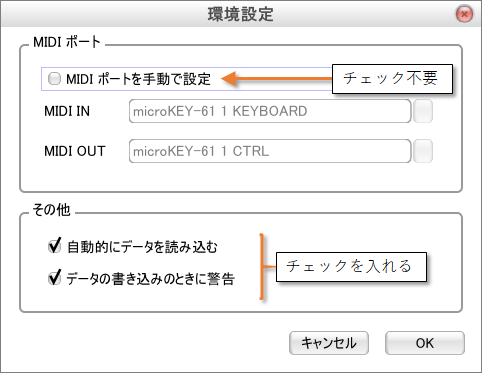Image resolution: width=482 pixels, height=373 pixels.
Task: Click the その他 group heading
Action: [51, 210]
